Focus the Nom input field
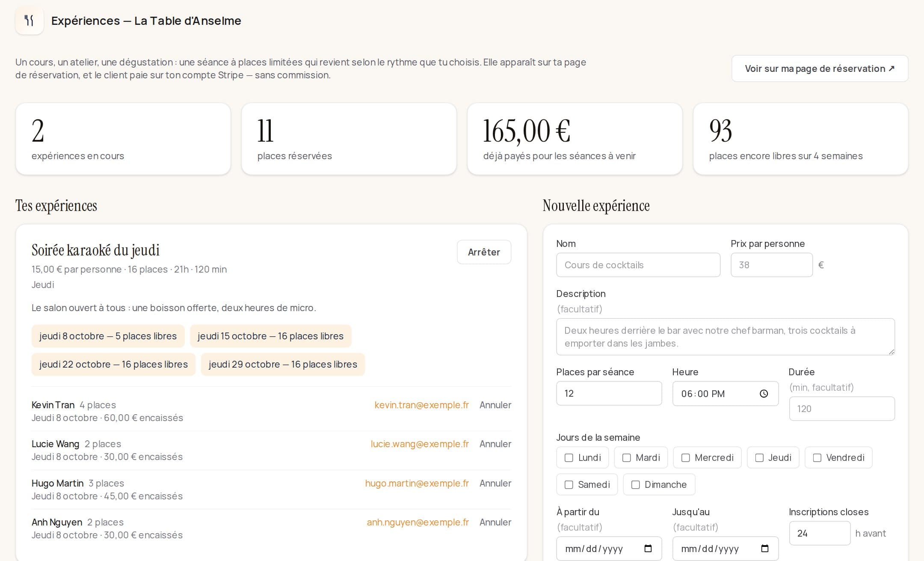 click(638, 265)
